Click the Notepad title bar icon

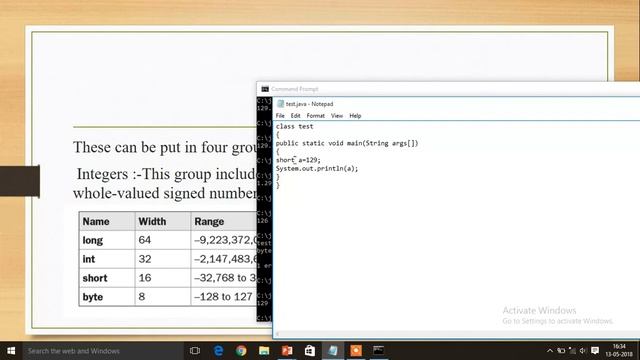280,104
